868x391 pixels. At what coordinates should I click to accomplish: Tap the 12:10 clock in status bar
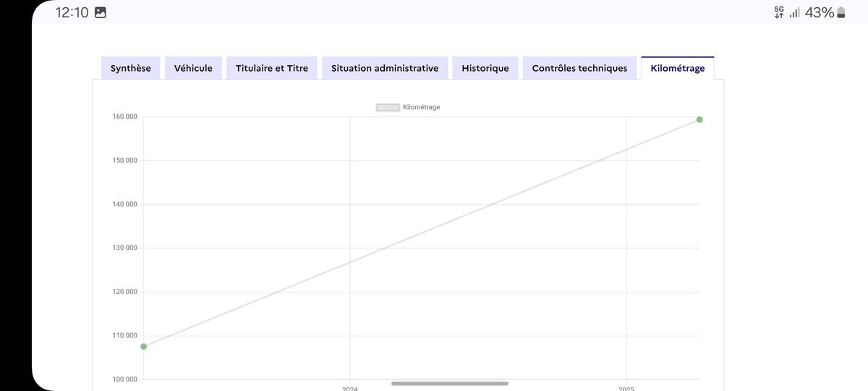click(x=72, y=12)
